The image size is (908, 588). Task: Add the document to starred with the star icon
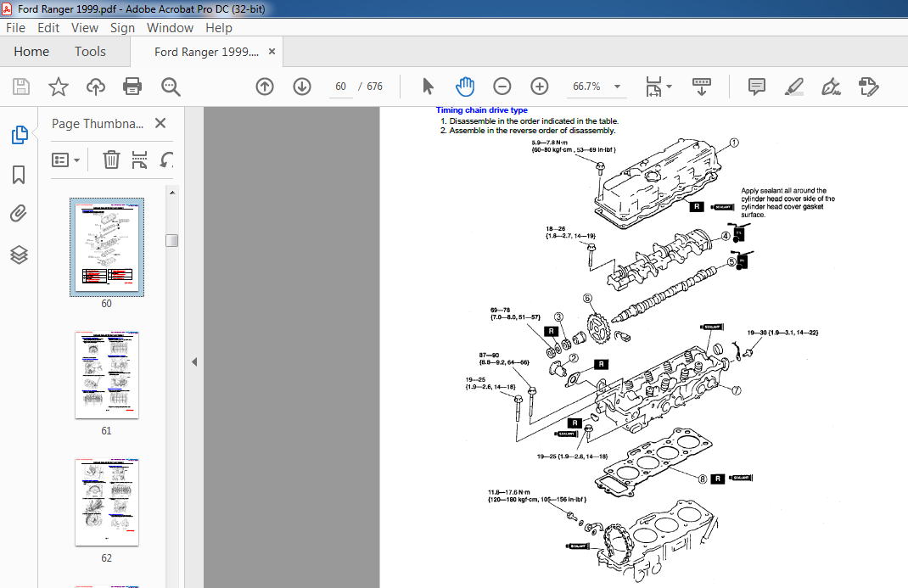tap(59, 87)
